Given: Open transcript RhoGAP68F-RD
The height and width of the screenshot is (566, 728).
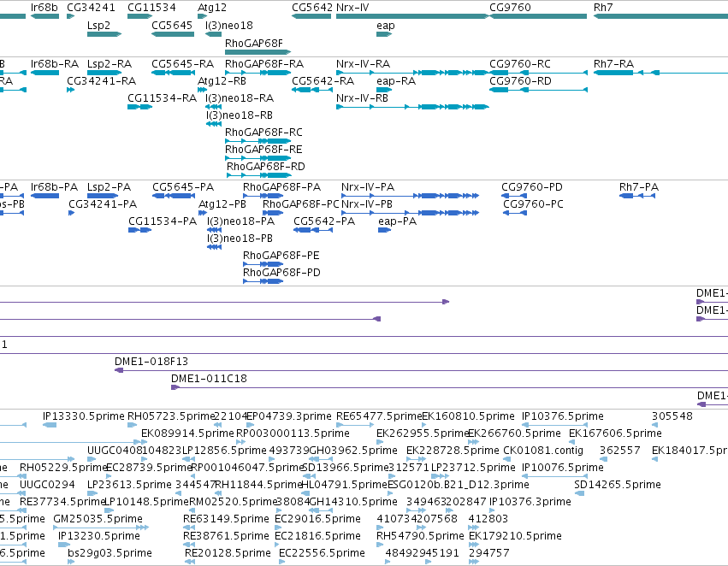Looking at the screenshot, I should pyautogui.click(x=265, y=166).
